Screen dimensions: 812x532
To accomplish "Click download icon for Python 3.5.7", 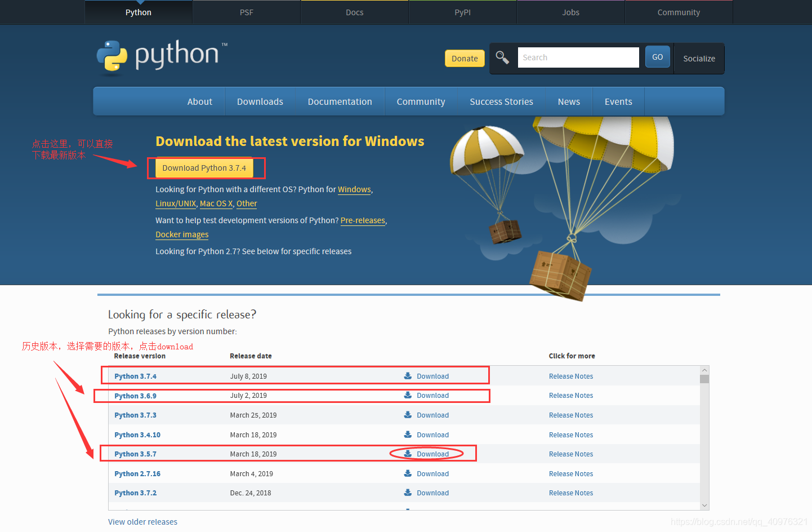I will [x=408, y=454].
